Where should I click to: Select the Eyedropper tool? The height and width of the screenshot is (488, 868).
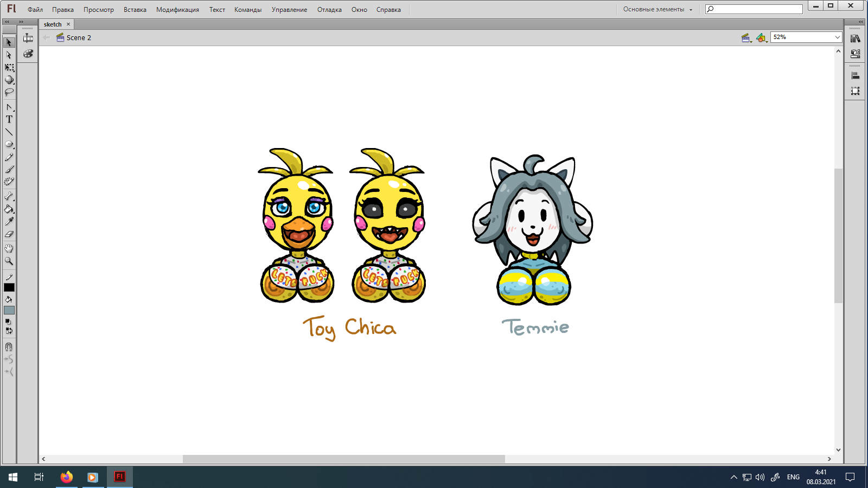[9, 221]
